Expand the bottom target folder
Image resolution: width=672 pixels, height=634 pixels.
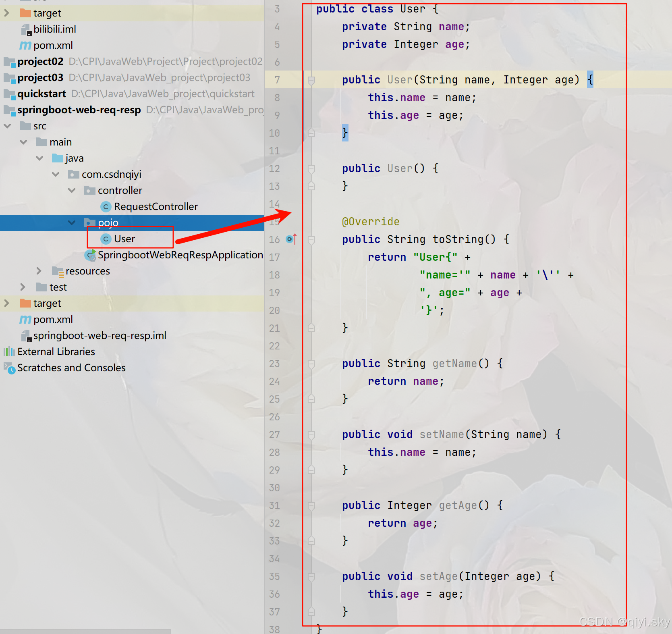pyautogui.click(x=7, y=303)
